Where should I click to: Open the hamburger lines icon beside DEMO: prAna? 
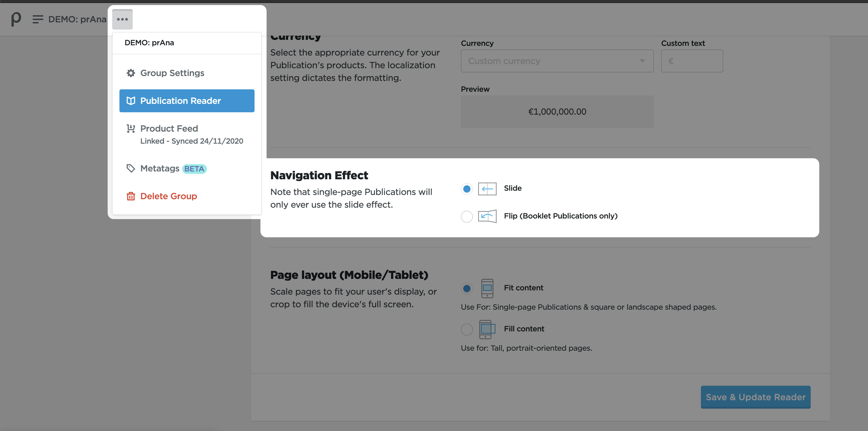38,19
